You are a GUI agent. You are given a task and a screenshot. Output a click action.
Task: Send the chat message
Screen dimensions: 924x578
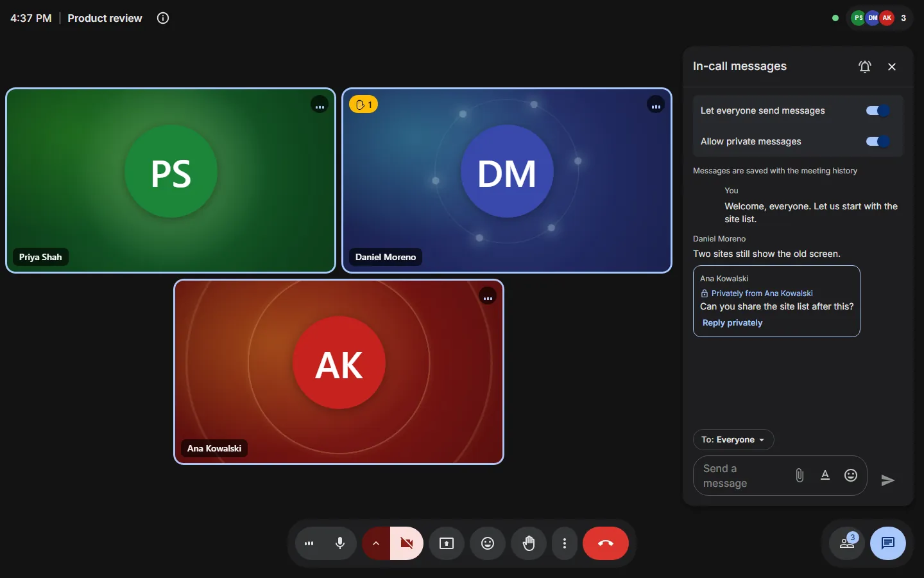[x=888, y=480]
